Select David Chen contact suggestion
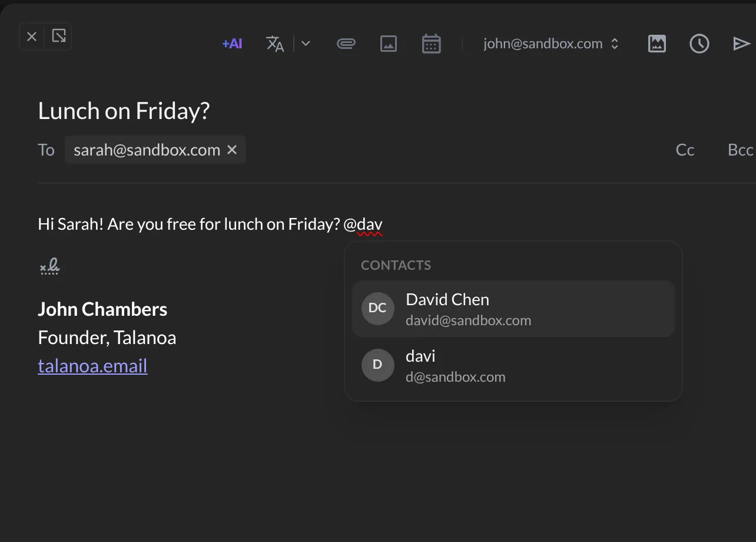This screenshot has width=756, height=542. [513, 309]
